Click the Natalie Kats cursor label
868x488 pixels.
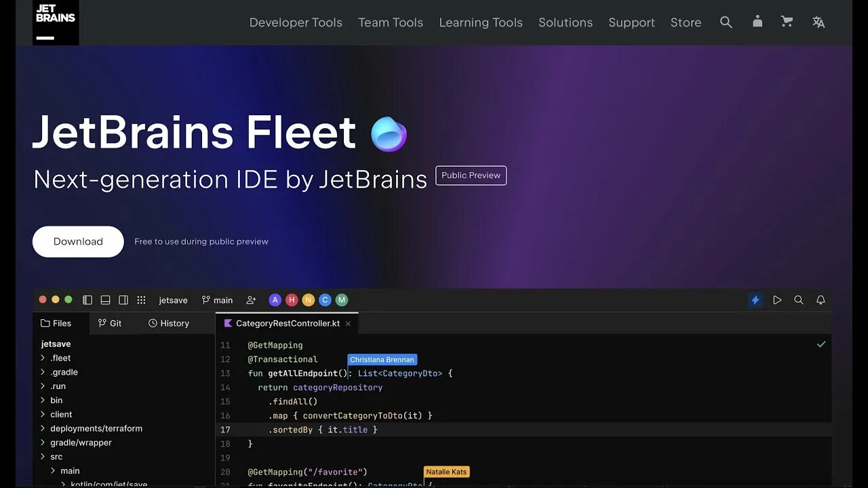click(447, 472)
